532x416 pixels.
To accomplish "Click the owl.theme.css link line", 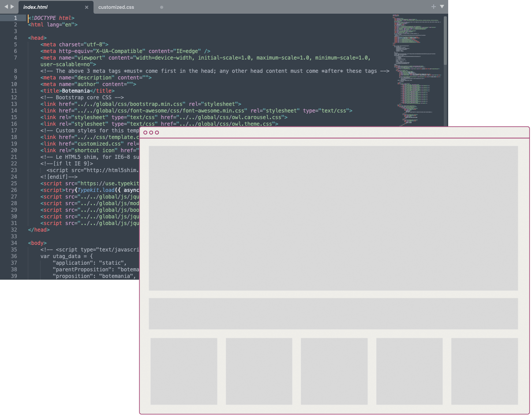I will [x=159, y=124].
